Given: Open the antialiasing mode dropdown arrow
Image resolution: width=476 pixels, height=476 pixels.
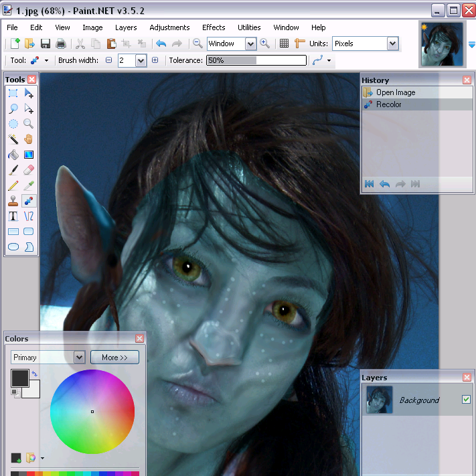Looking at the screenshot, I should (329, 60).
